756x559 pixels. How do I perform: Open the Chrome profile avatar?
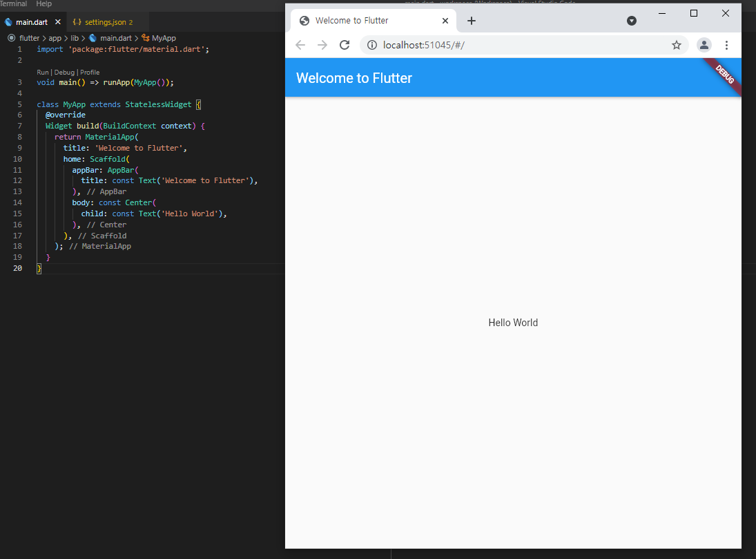(704, 45)
